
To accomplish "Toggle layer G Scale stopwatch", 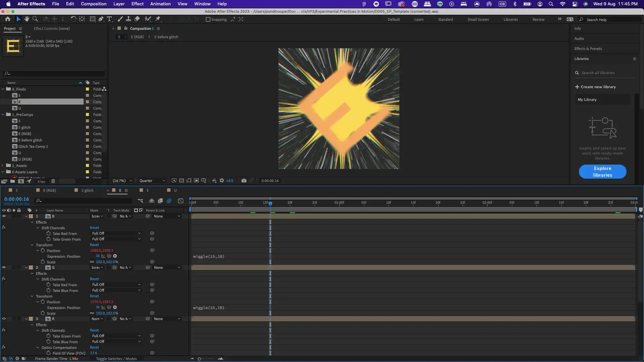I will pos(43,313).
